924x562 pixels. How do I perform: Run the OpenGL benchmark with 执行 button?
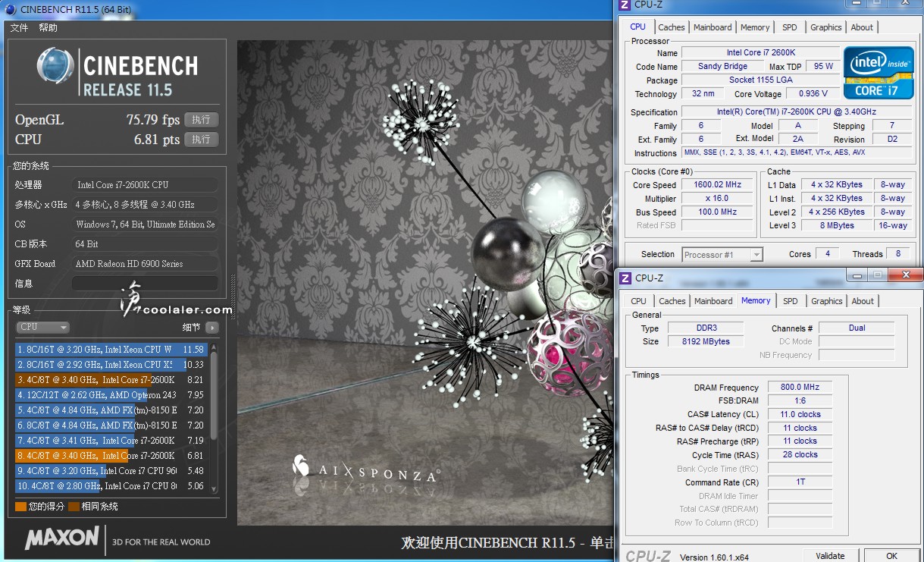(201, 120)
